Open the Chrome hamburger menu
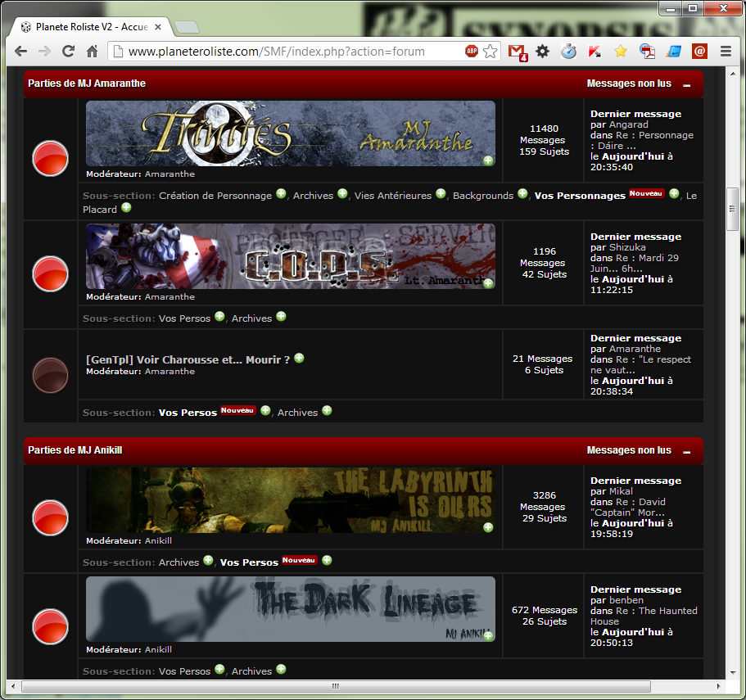 click(725, 52)
